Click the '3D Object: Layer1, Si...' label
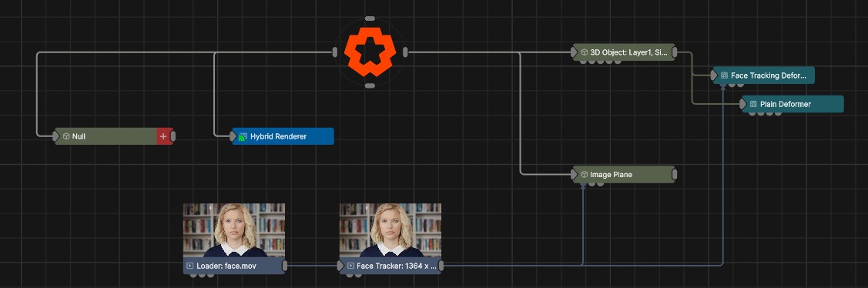 point(628,52)
